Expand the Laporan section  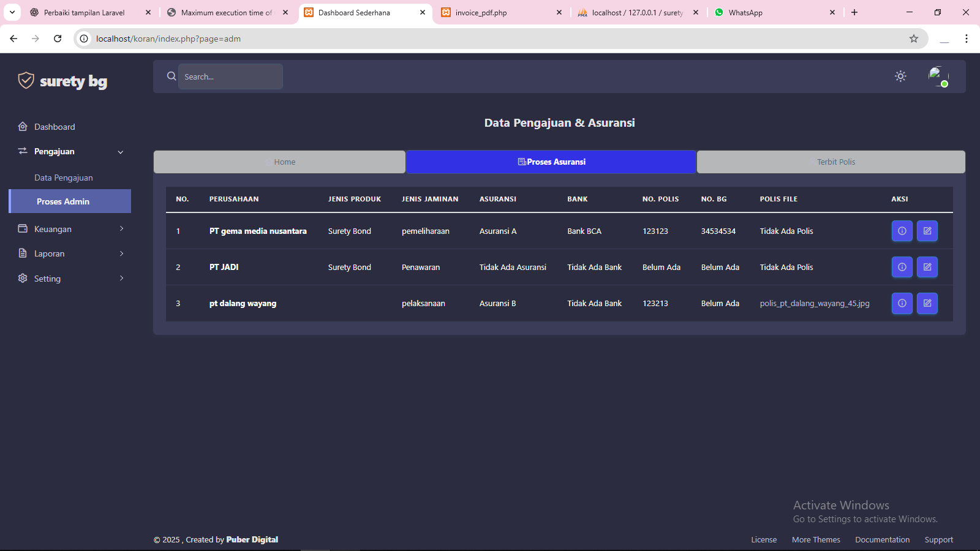69,253
